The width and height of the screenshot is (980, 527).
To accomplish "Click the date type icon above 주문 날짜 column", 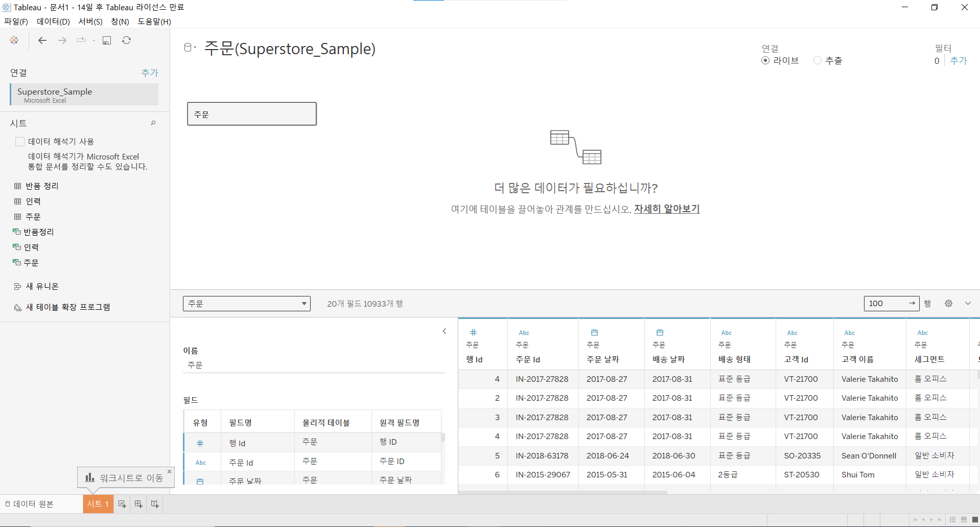I will click(x=594, y=332).
